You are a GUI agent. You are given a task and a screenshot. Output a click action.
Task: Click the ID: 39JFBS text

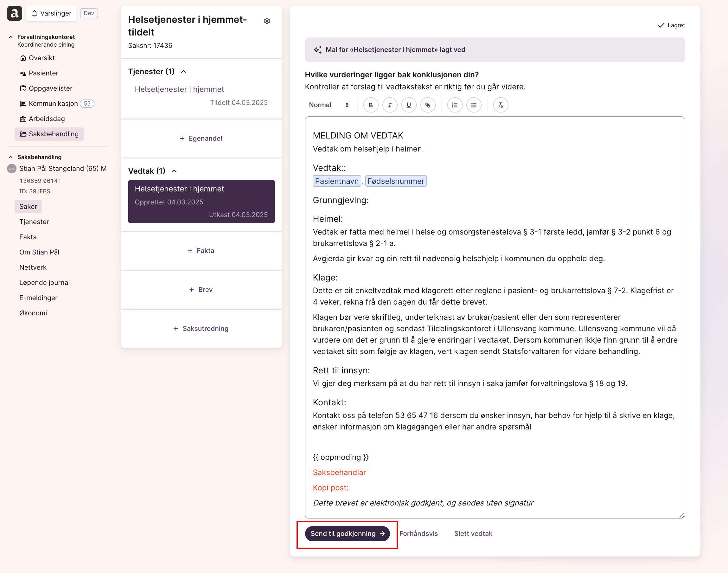pyautogui.click(x=35, y=191)
